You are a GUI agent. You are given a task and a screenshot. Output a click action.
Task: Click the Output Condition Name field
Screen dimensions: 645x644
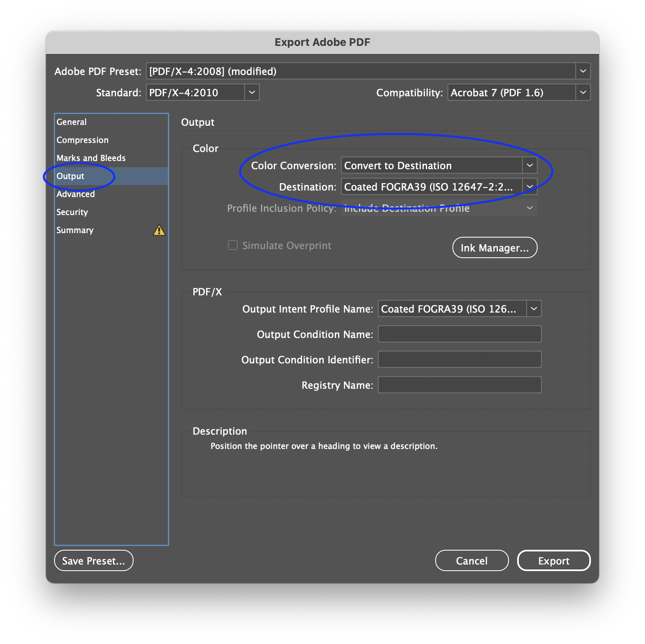[459, 334]
